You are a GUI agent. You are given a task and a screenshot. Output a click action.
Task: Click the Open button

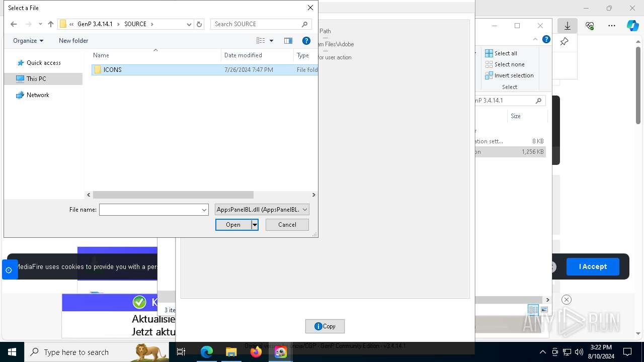coord(233,225)
